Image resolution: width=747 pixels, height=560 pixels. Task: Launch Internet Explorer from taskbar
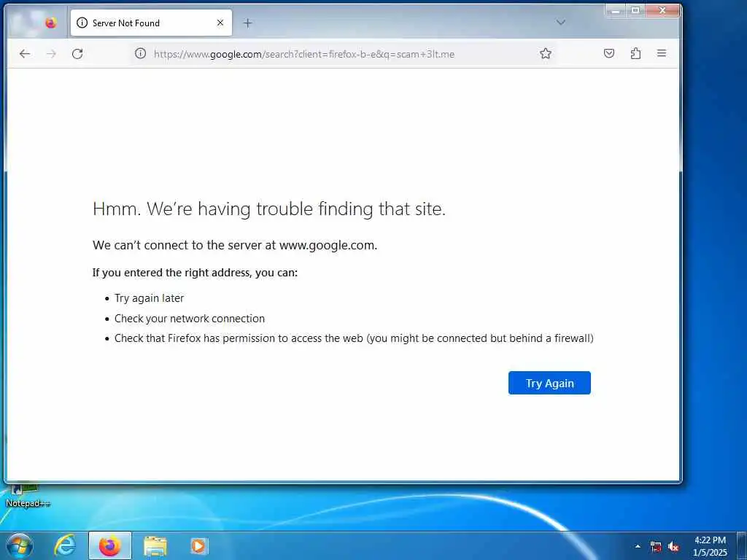[64, 545]
